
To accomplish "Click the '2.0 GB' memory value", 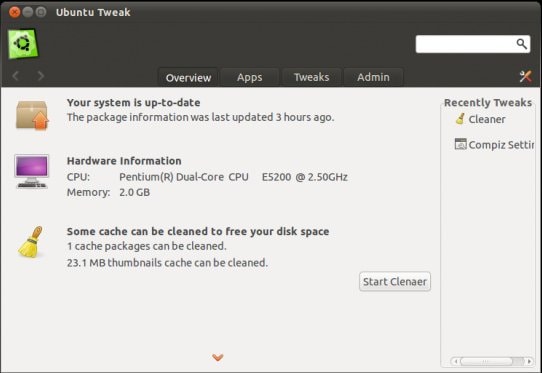I will (x=134, y=192).
